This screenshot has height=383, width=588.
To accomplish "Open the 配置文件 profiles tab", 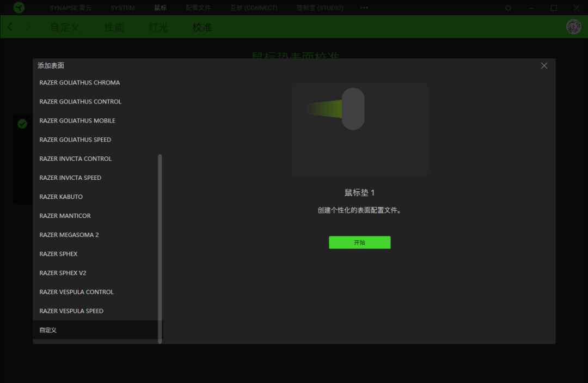I will click(198, 8).
